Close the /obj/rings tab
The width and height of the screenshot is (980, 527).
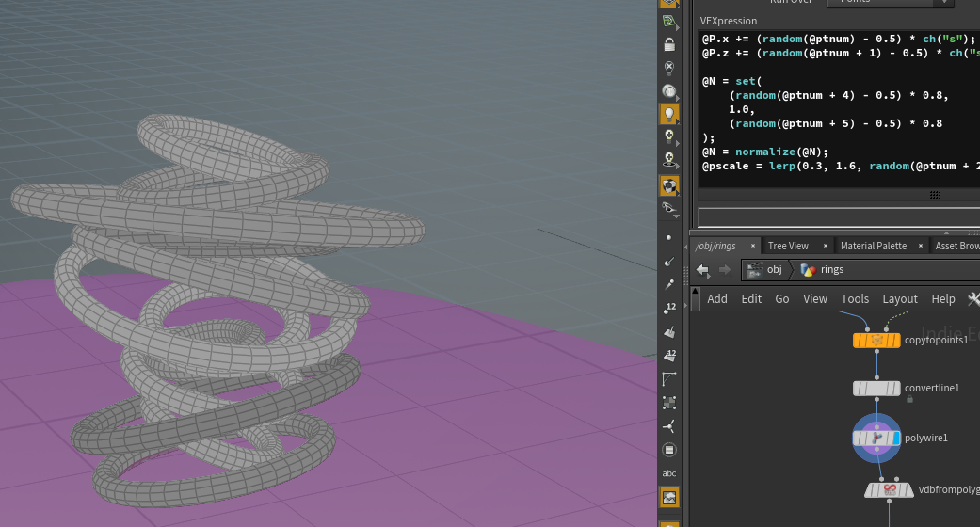tap(752, 246)
